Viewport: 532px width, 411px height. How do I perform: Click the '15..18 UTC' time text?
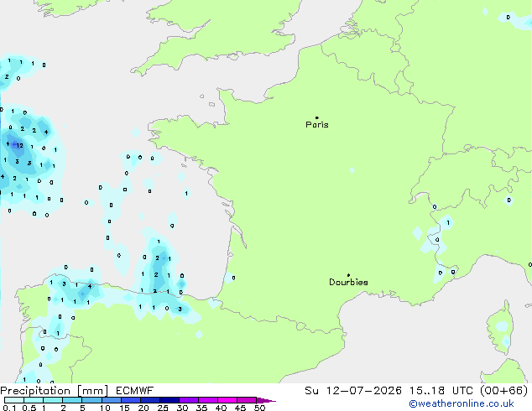tap(441, 391)
